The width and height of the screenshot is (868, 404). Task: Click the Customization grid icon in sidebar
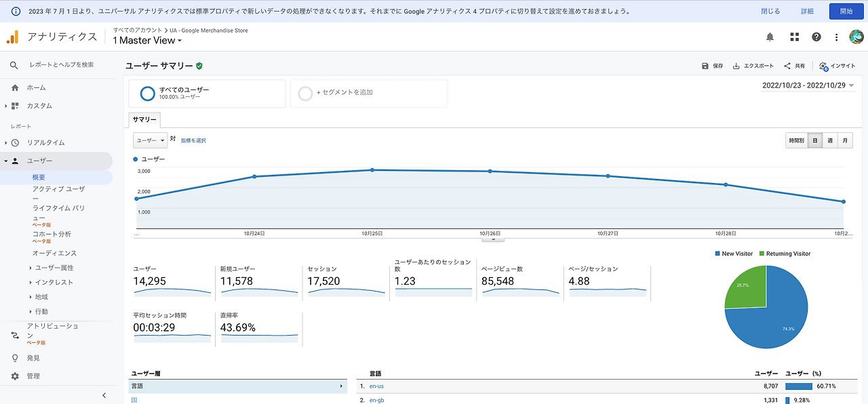coord(15,106)
